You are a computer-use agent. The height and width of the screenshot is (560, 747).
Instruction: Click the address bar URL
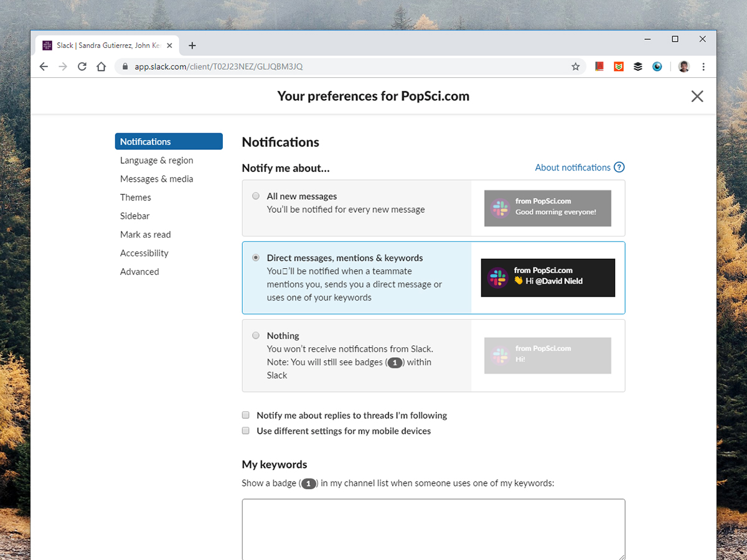[x=218, y=67]
